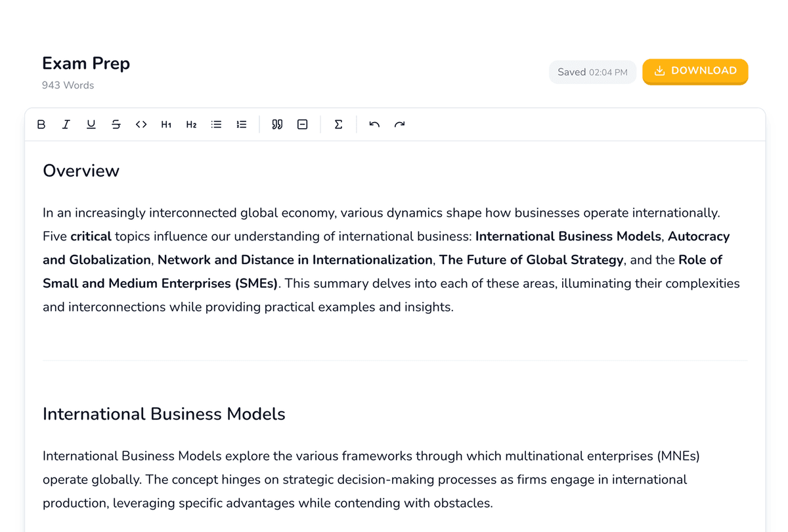Redo the last edit
This screenshot has width=788, height=532.
[x=399, y=124]
